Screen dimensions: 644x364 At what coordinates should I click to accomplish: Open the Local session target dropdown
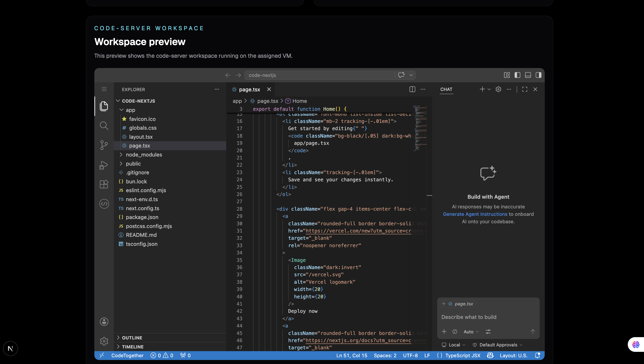click(x=454, y=345)
